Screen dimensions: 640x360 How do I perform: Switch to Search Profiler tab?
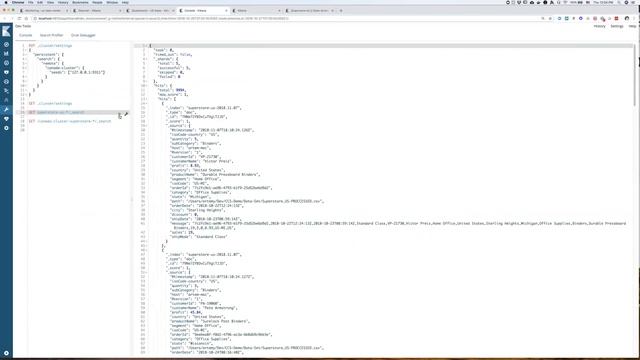[51, 36]
